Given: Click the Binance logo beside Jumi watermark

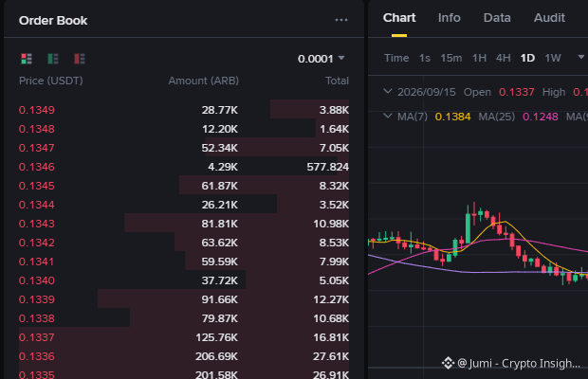Looking at the screenshot, I should (449, 363).
